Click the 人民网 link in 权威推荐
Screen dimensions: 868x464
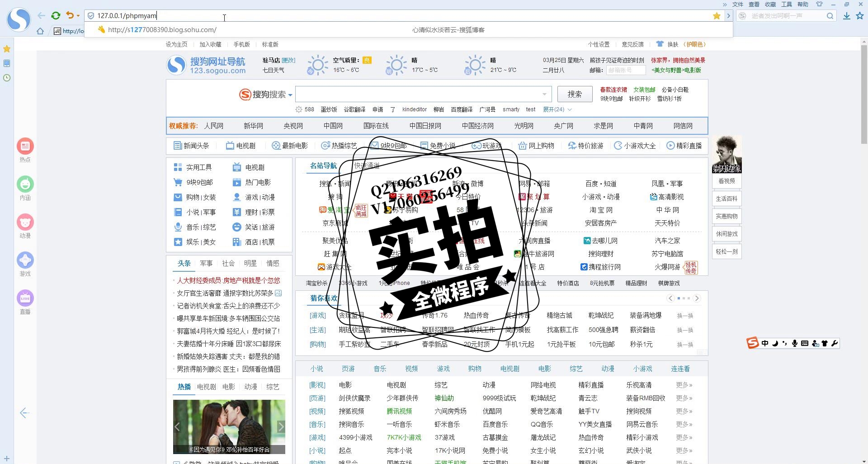[x=213, y=126]
